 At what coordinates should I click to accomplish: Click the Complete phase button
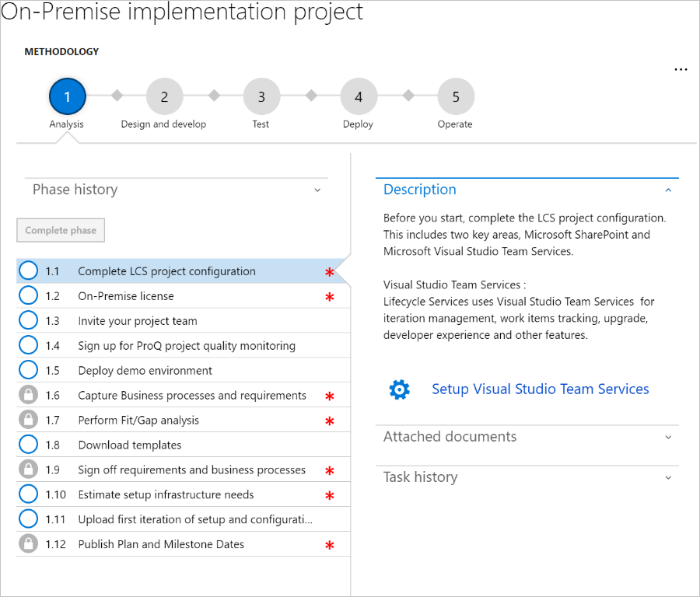(x=61, y=230)
